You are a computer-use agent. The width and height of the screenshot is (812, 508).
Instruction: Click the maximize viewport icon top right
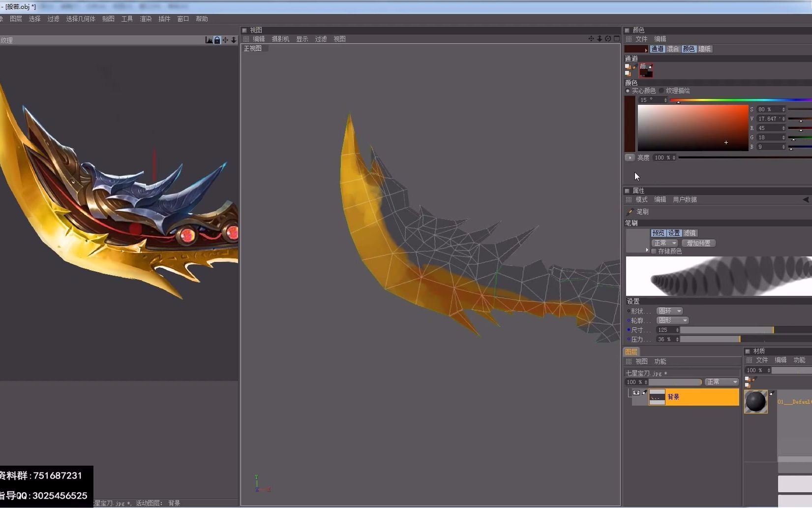tap(616, 38)
